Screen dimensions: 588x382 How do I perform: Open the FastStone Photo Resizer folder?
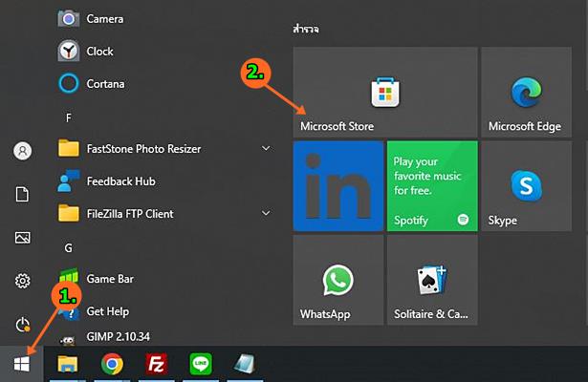(x=165, y=149)
